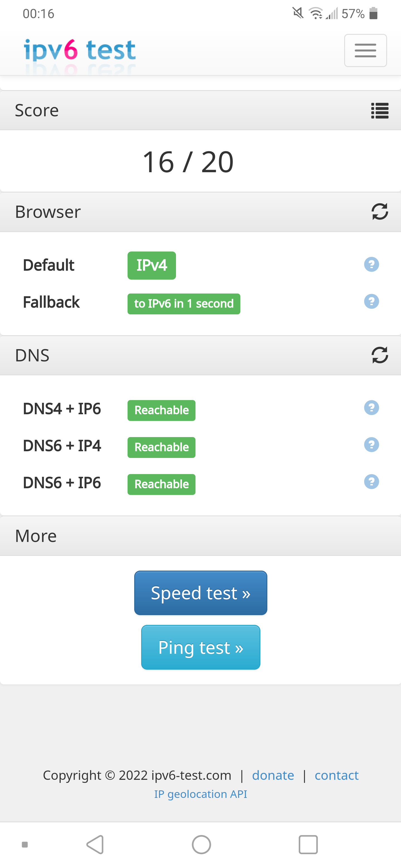Tap the ipv6 test logo
The image size is (401, 868).
coord(80,51)
